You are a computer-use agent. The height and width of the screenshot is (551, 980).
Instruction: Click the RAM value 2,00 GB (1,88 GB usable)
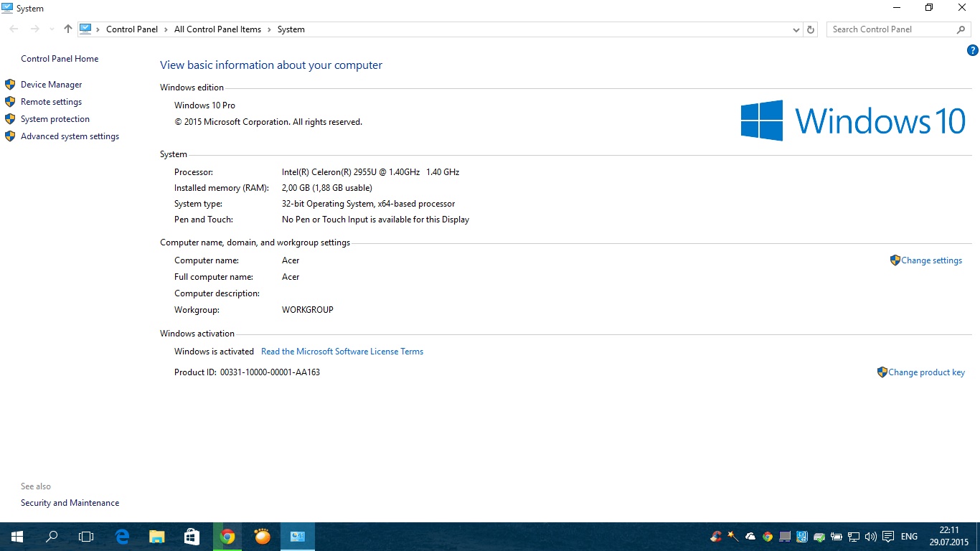pyautogui.click(x=327, y=188)
